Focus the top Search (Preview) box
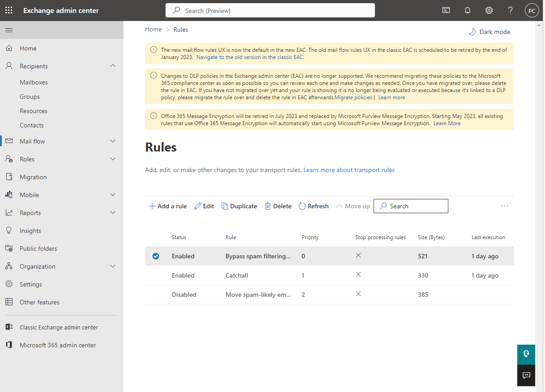Viewport: 545px width, 392px height. (x=270, y=10)
